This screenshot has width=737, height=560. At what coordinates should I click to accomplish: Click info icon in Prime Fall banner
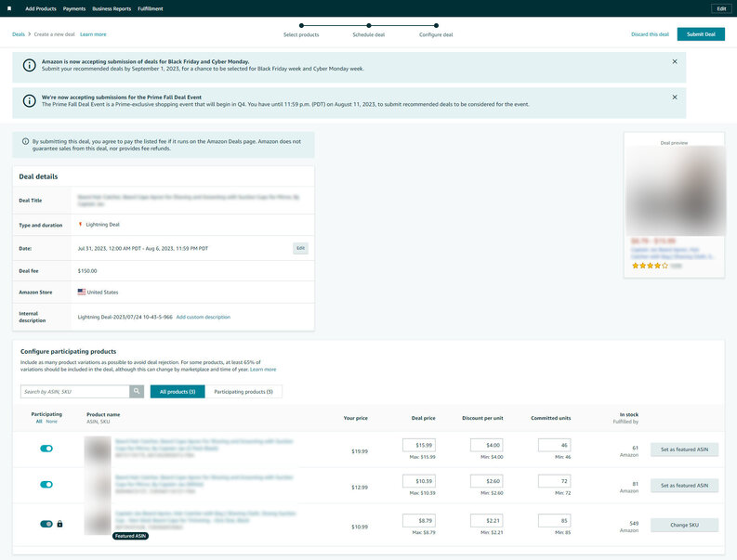[29, 101]
